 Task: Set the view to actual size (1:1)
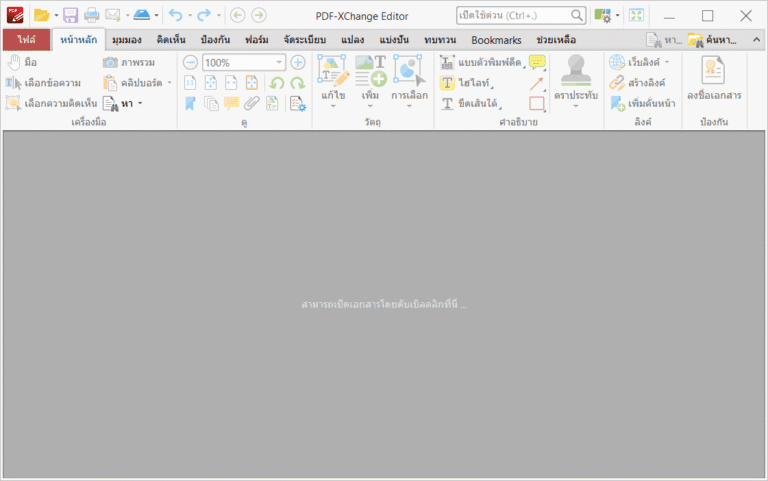coord(190,83)
